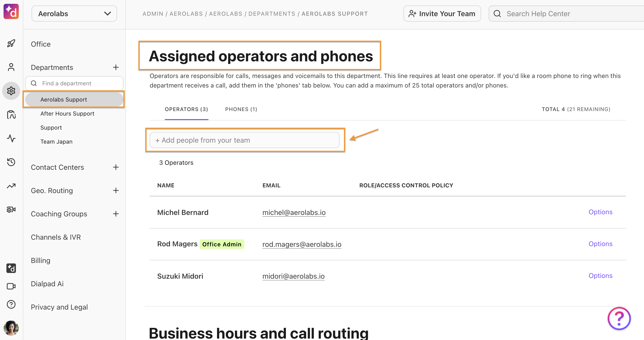Switch to the Operators (3) tab

(x=186, y=109)
